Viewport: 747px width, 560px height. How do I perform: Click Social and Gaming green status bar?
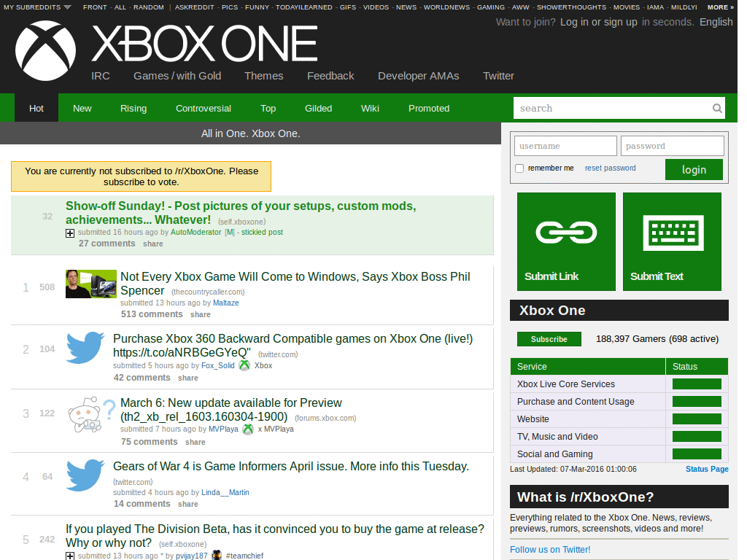tap(697, 454)
